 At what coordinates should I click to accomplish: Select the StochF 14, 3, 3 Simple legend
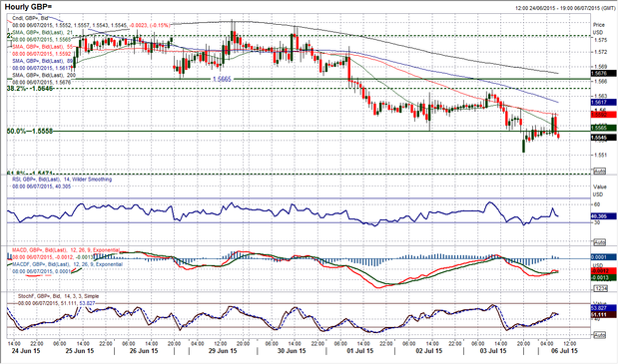[x=58, y=296]
